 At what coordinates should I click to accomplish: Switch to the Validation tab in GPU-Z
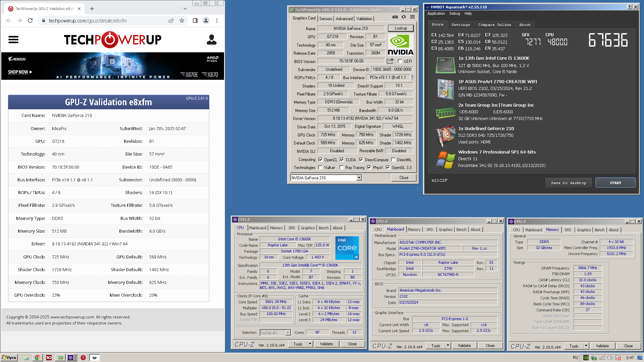[x=364, y=19]
